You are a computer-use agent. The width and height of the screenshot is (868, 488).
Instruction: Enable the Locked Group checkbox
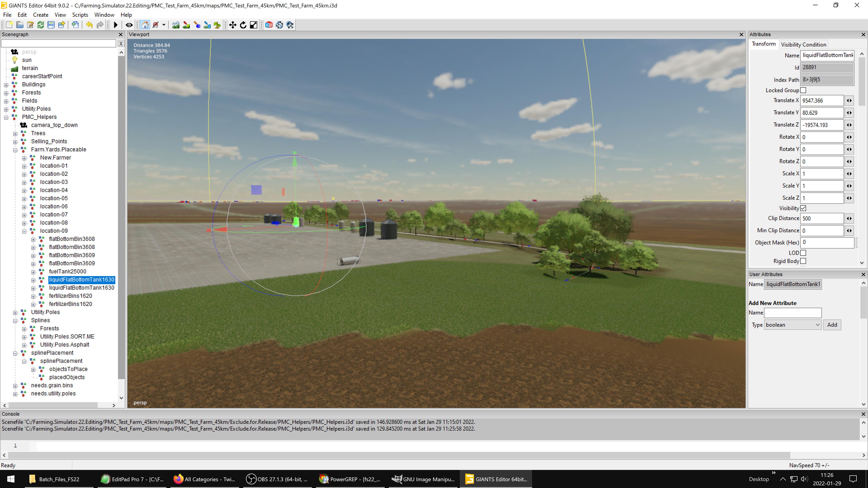pyautogui.click(x=803, y=90)
